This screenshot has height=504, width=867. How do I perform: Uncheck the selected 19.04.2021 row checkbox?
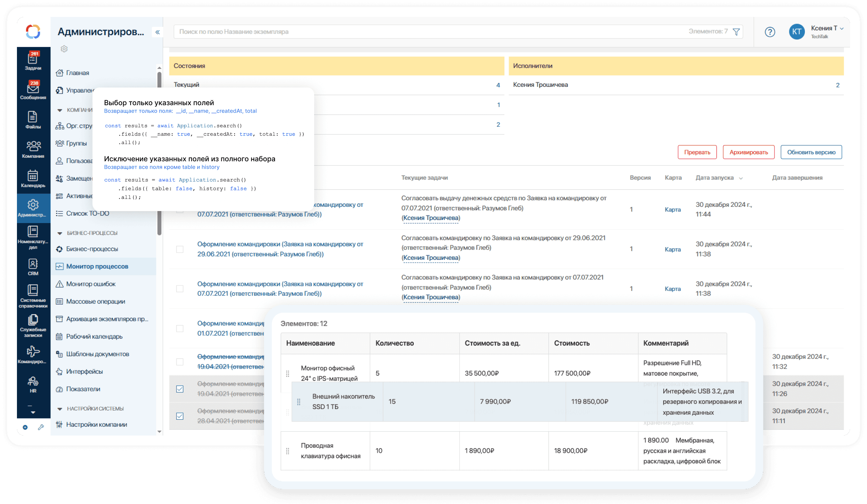[180, 389]
